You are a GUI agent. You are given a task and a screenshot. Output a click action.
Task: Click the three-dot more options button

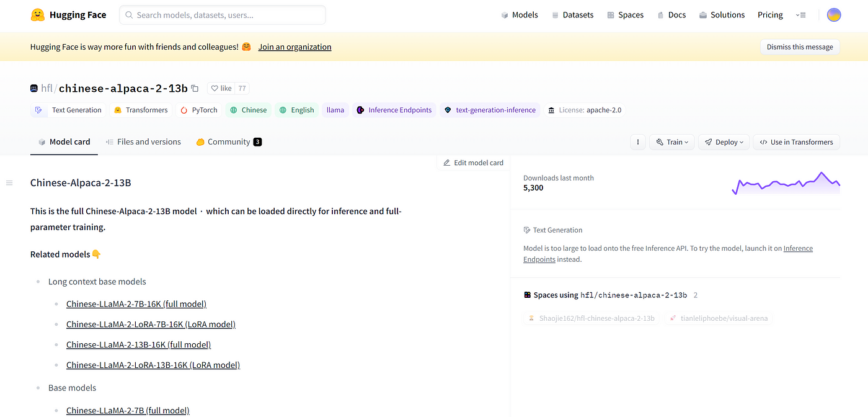coord(637,142)
